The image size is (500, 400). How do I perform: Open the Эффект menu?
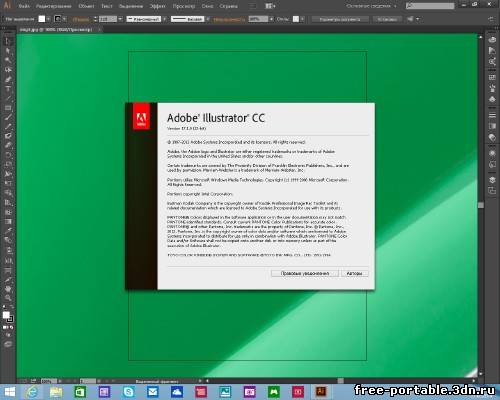(x=157, y=6)
